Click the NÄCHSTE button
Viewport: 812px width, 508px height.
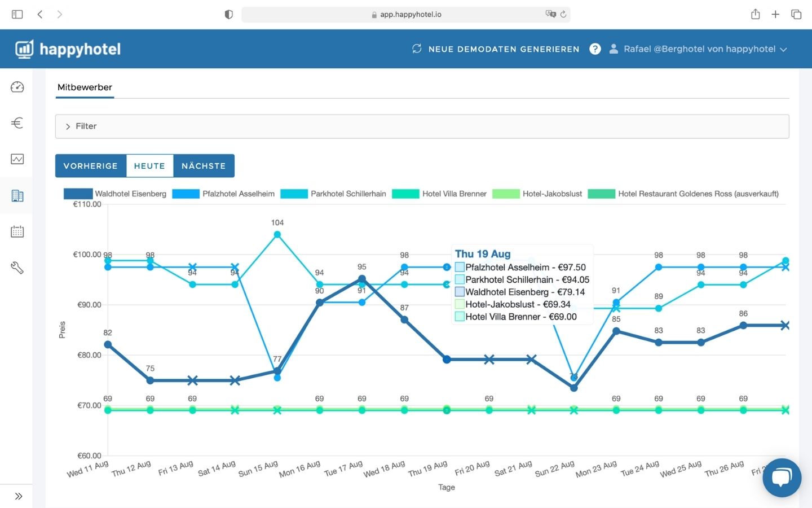coord(204,166)
